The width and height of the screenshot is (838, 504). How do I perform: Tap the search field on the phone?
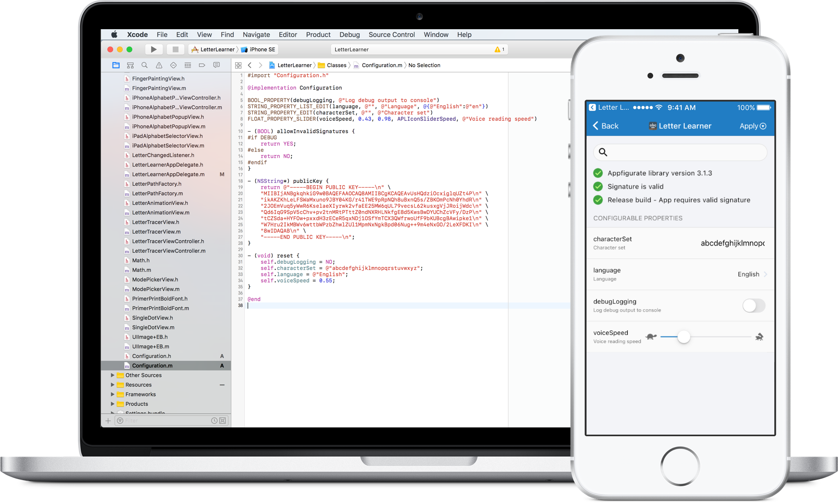[x=680, y=152]
